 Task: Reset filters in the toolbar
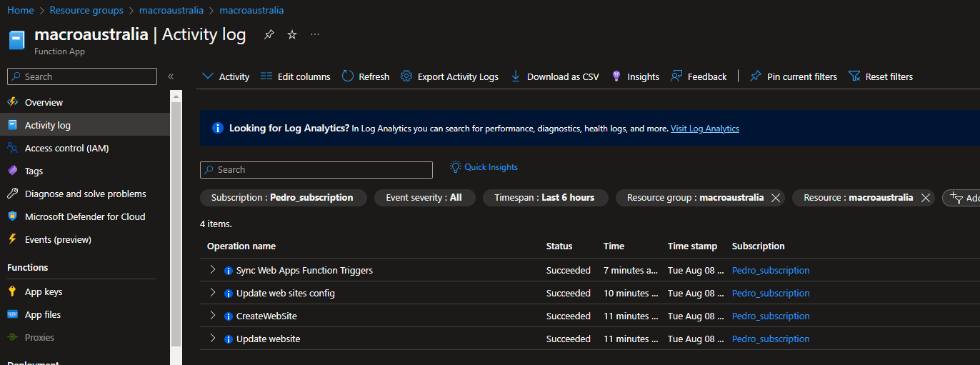(x=881, y=76)
